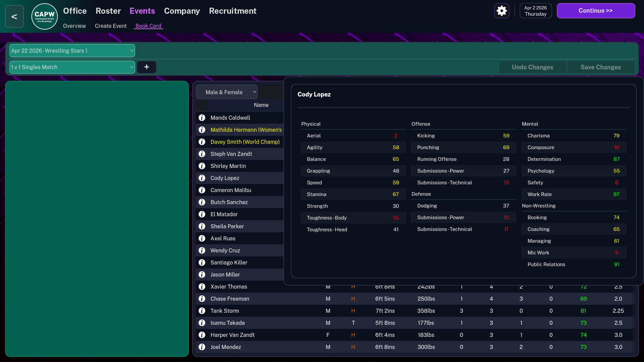Switch to the Roster menu
The width and height of the screenshot is (644, 362).
pos(108,11)
